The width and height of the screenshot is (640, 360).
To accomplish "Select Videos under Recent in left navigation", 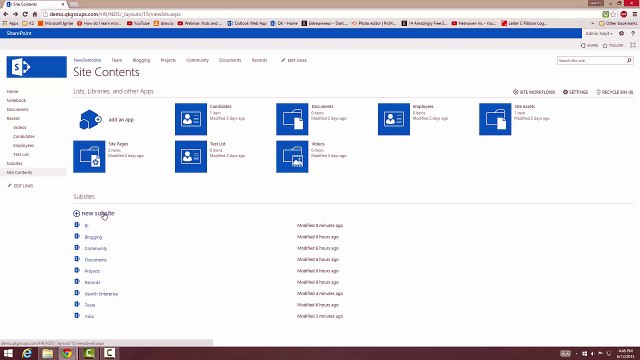I will click(20, 127).
